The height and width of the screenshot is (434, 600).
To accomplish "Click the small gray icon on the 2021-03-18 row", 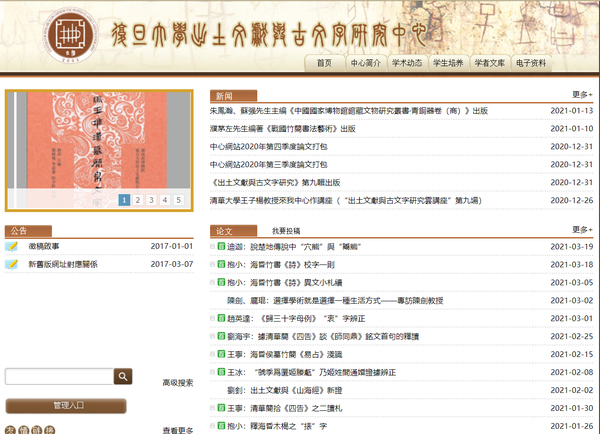I will 212,264.
